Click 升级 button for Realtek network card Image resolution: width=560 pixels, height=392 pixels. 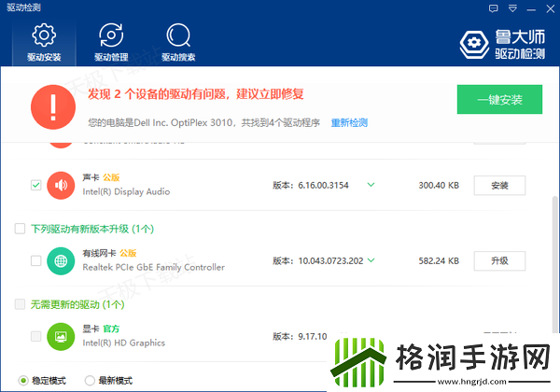tap(499, 261)
